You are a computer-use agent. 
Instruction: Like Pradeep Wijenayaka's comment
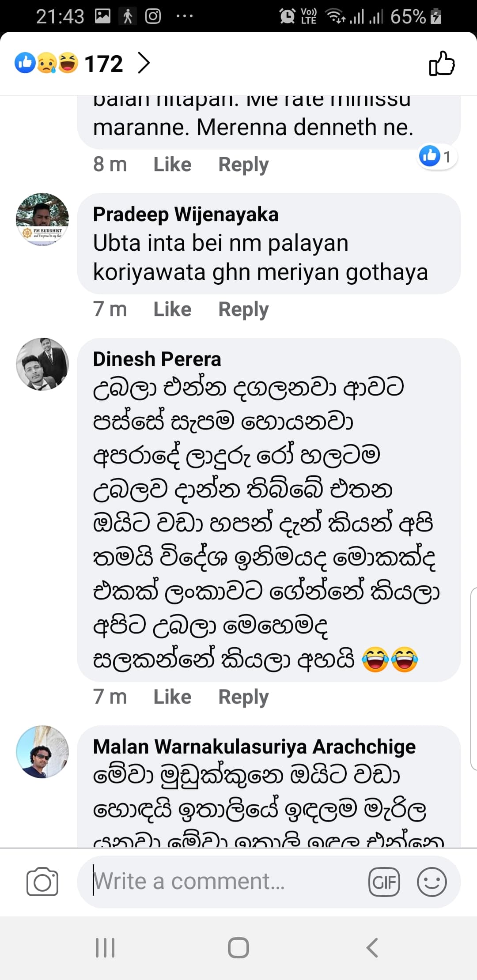tap(172, 309)
